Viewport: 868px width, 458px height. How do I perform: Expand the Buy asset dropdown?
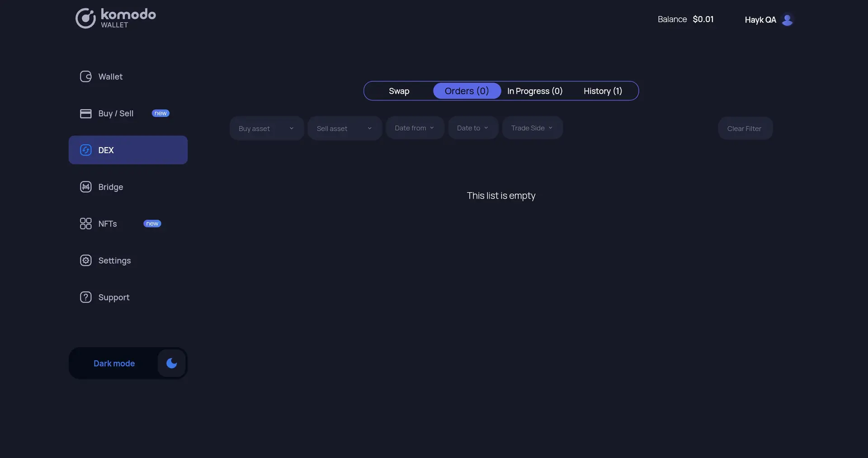pyautogui.click(x=266, y=128)
